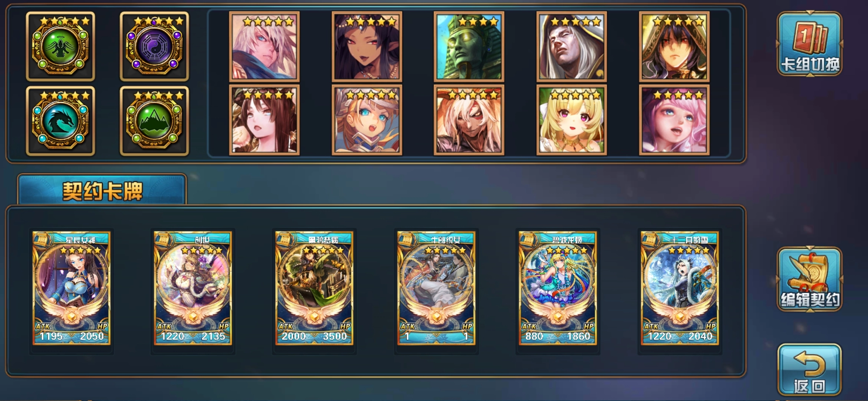868x401 pixels.
Task: Select the green mountain rune medallion
Action: click(x=154, y=121)
